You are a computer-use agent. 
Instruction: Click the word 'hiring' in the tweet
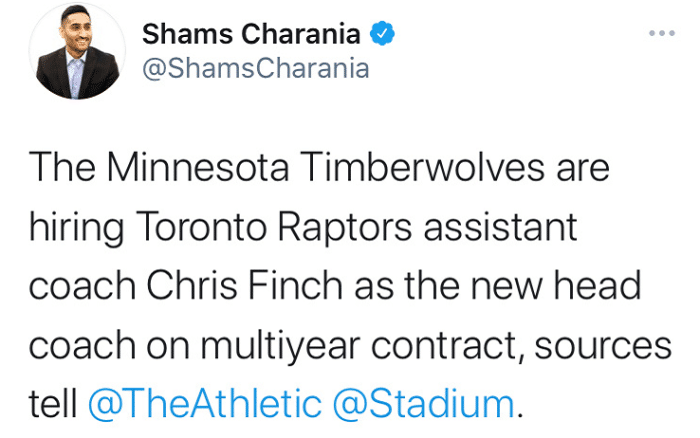[x=72, y=226]
